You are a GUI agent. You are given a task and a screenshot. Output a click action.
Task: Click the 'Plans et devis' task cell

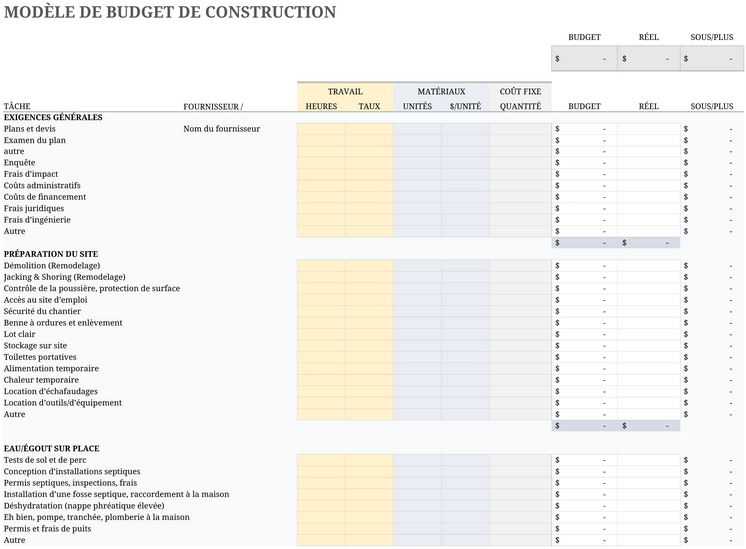(29, 128)
